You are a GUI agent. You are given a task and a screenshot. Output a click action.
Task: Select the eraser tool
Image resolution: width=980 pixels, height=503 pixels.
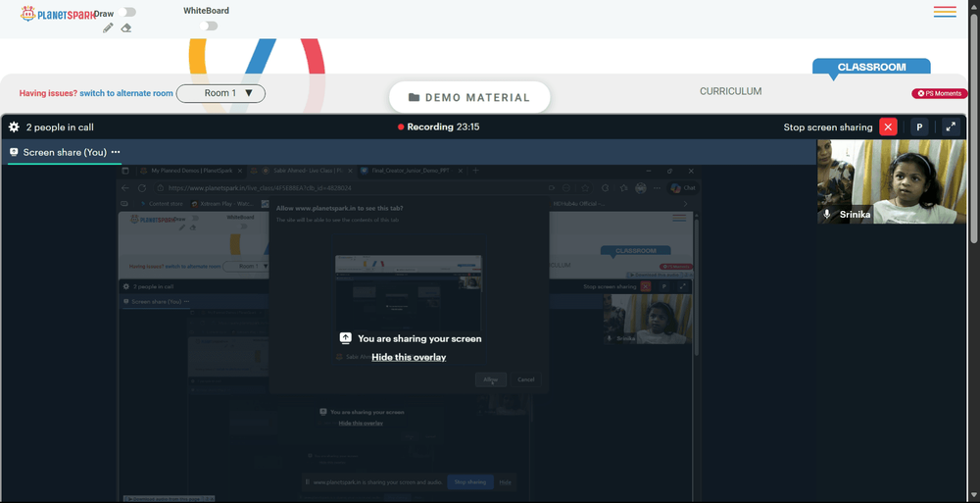click(126, 28)
